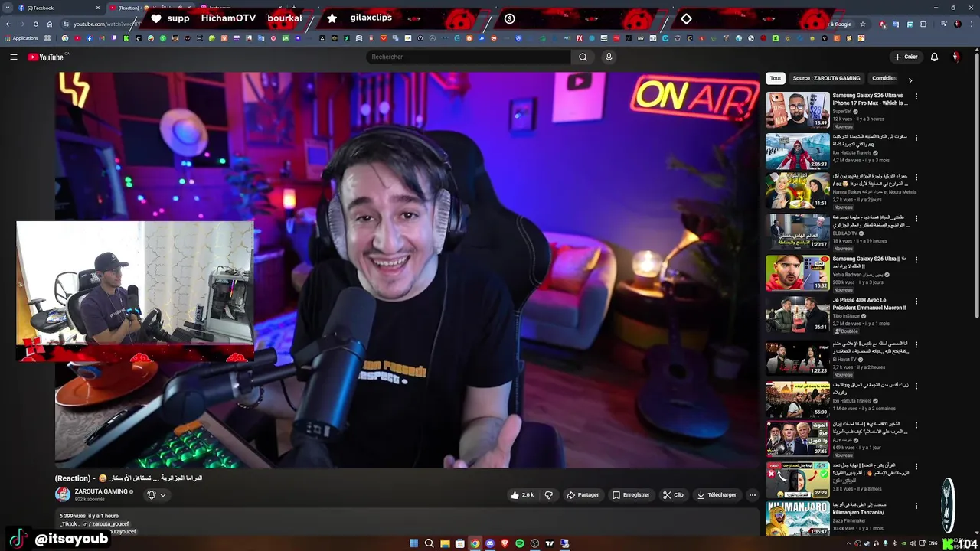Select the Comédies filter chip
The image size is (980, 551).
point(884,78)
